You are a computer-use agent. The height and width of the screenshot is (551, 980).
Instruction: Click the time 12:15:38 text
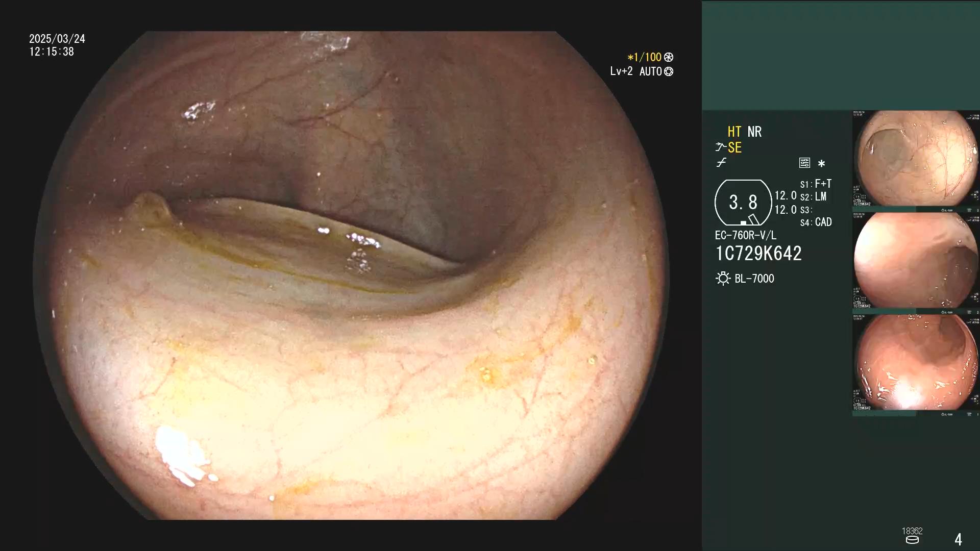(52, 52)
